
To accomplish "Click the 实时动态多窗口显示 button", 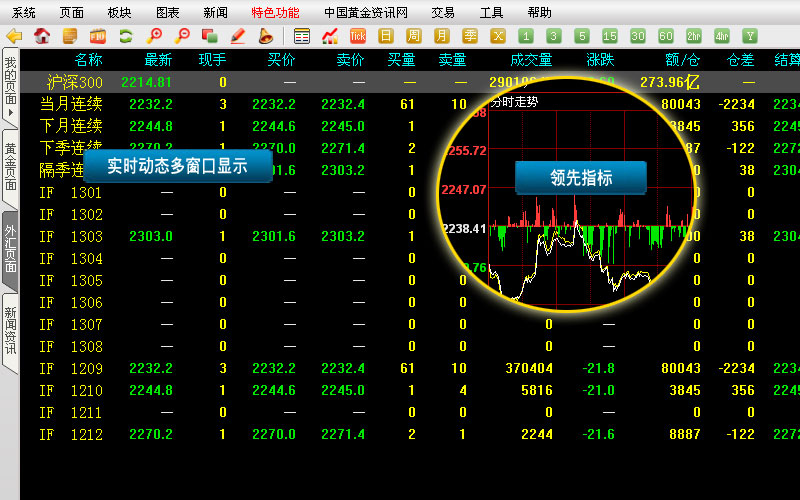I will (177, 166).
